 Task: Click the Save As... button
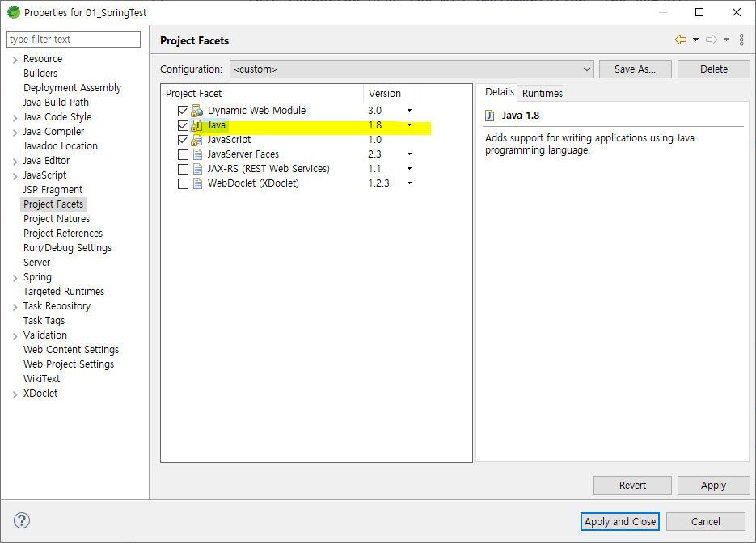pyautogui.click(x=635, y=69)
